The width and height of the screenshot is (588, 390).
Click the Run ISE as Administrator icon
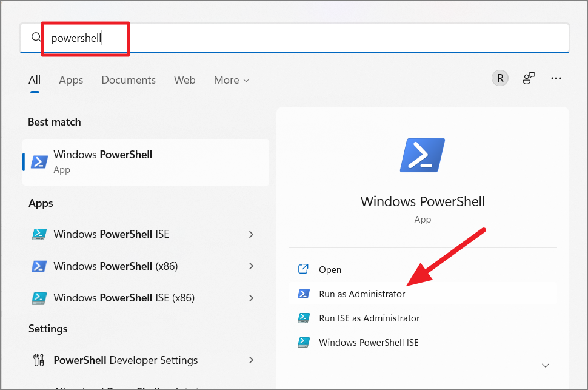(x=303, y=318)
